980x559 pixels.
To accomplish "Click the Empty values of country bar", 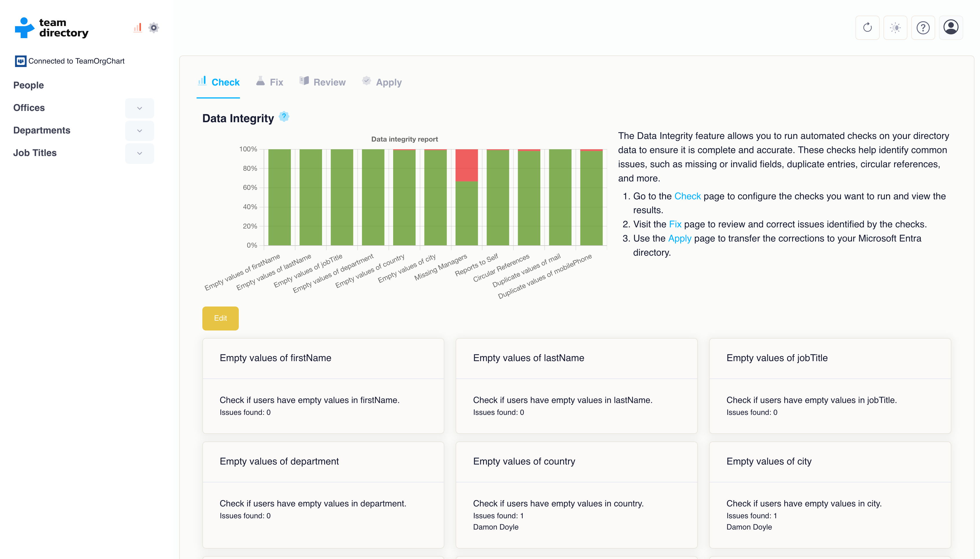I will [404, 197].
